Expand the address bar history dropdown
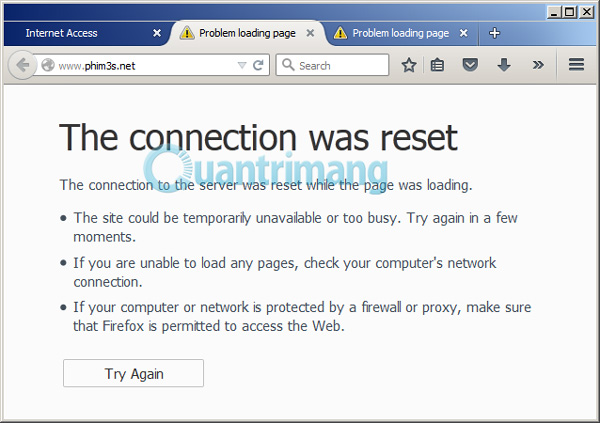The width and height of the screenshot is (600, 423). pos(241,65)
